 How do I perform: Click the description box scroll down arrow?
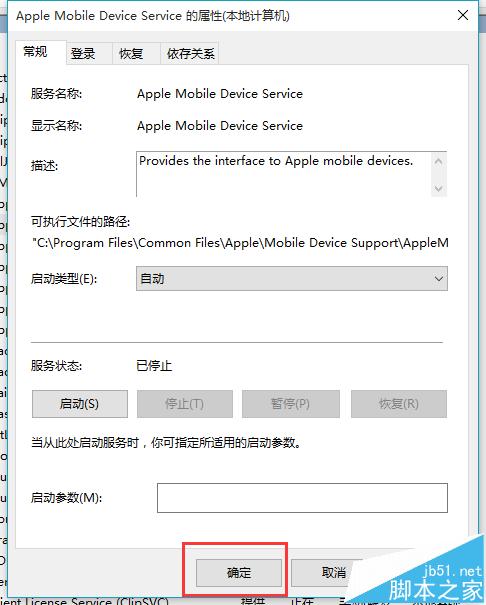(438, 188)
